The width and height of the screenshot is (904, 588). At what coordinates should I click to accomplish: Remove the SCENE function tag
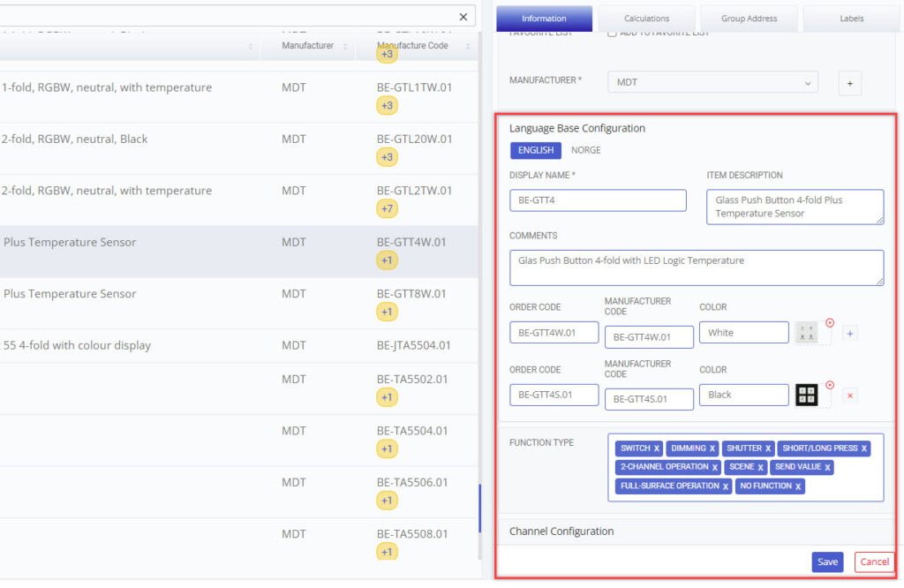tap(760, 468)
